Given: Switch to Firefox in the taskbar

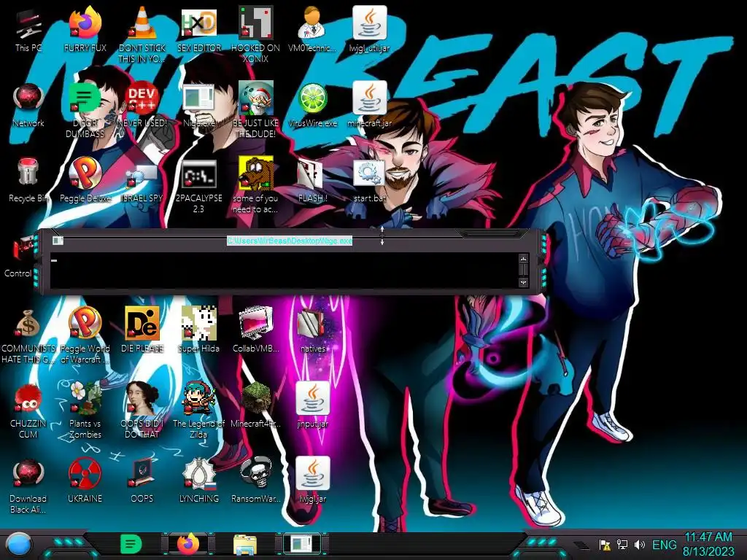Looking at the screenshot, I should point(189,544).
